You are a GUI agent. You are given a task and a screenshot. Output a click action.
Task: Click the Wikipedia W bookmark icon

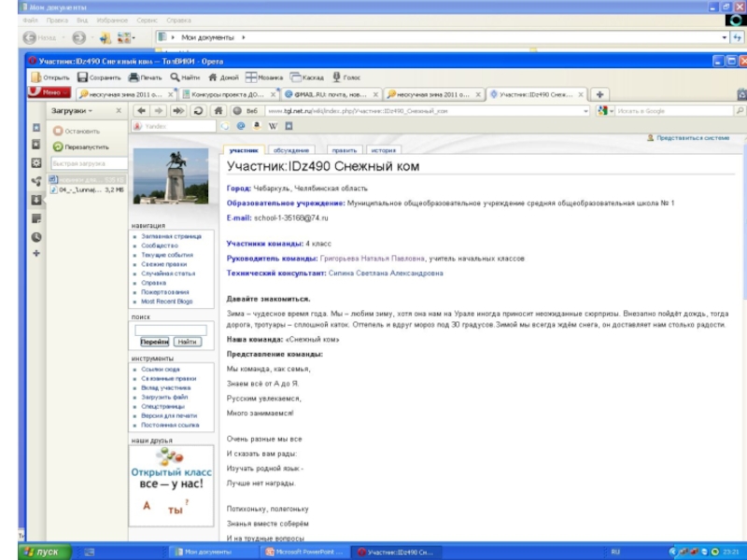274,125
